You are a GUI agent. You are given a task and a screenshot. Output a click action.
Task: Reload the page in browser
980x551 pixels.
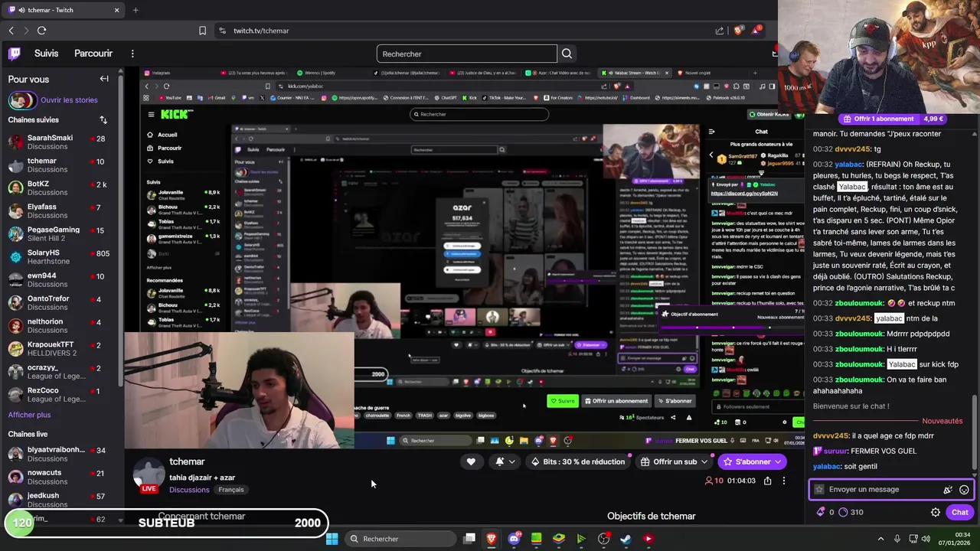click(x=41, y=31)
